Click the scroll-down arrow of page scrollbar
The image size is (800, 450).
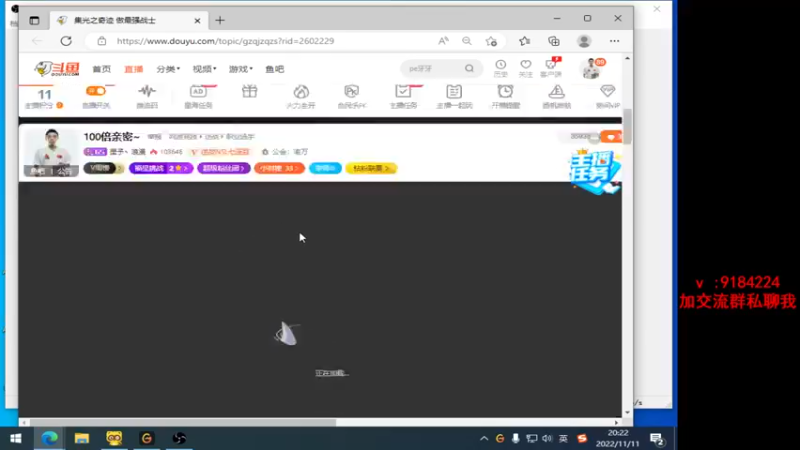pos(627,412)
